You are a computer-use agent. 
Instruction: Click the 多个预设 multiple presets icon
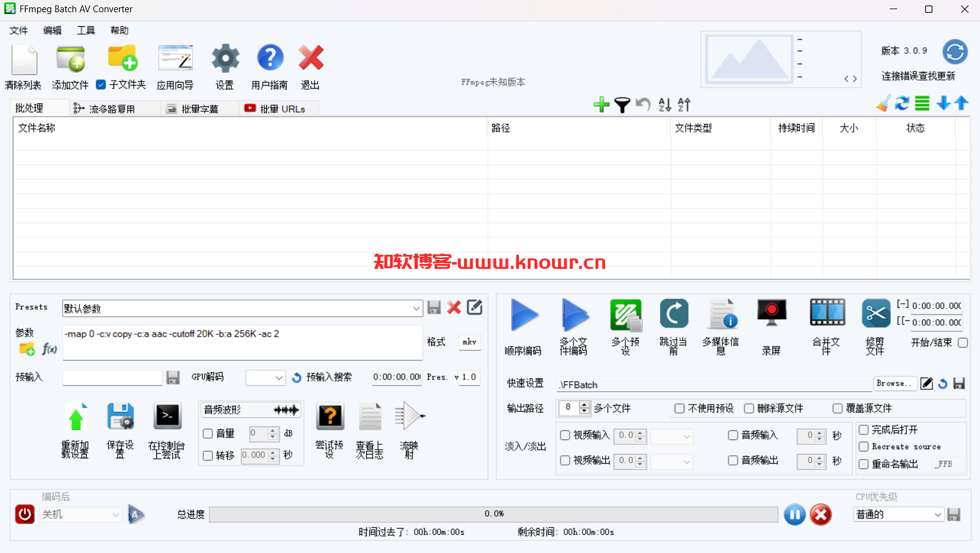(x=626, y=315)
